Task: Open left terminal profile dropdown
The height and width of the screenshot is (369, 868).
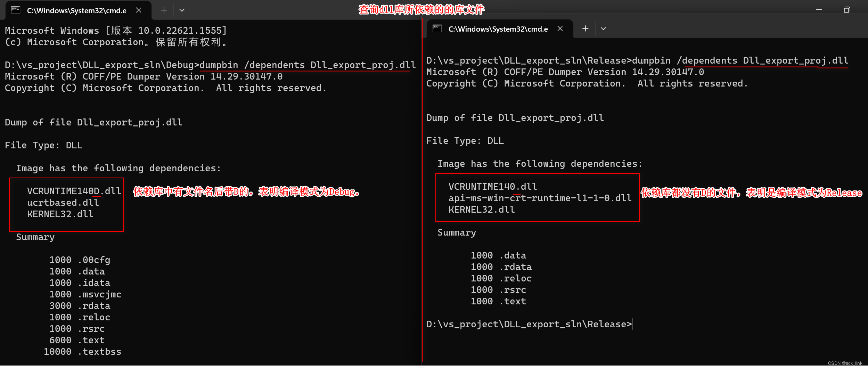Action: (x=182, y=10)
